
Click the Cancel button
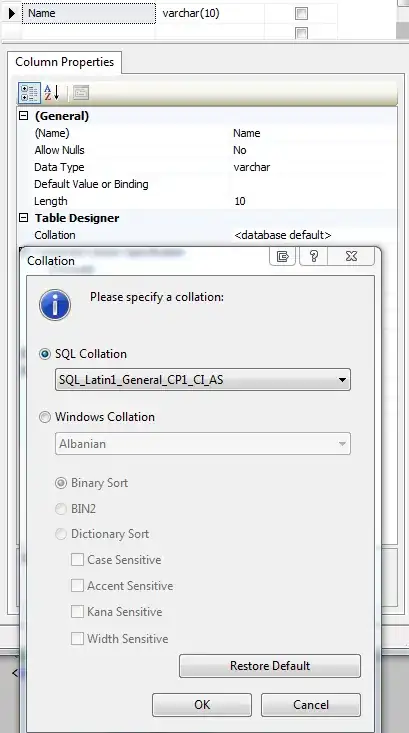(311, 704)
